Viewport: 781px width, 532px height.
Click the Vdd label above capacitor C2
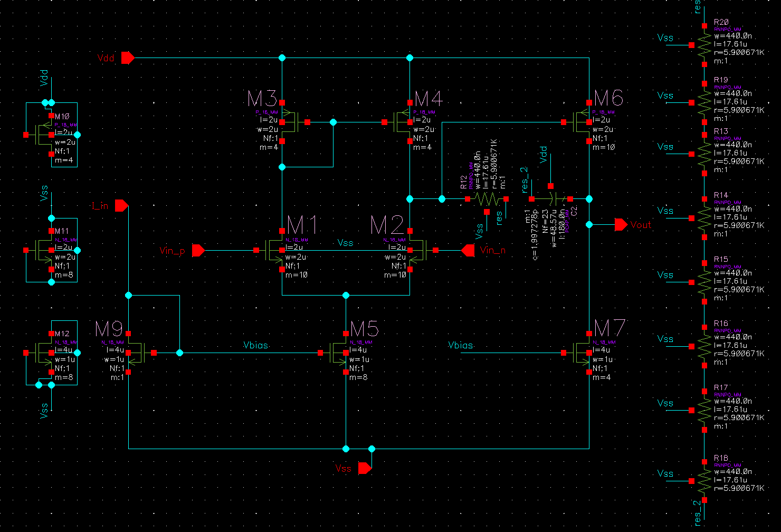pos(543,155)
